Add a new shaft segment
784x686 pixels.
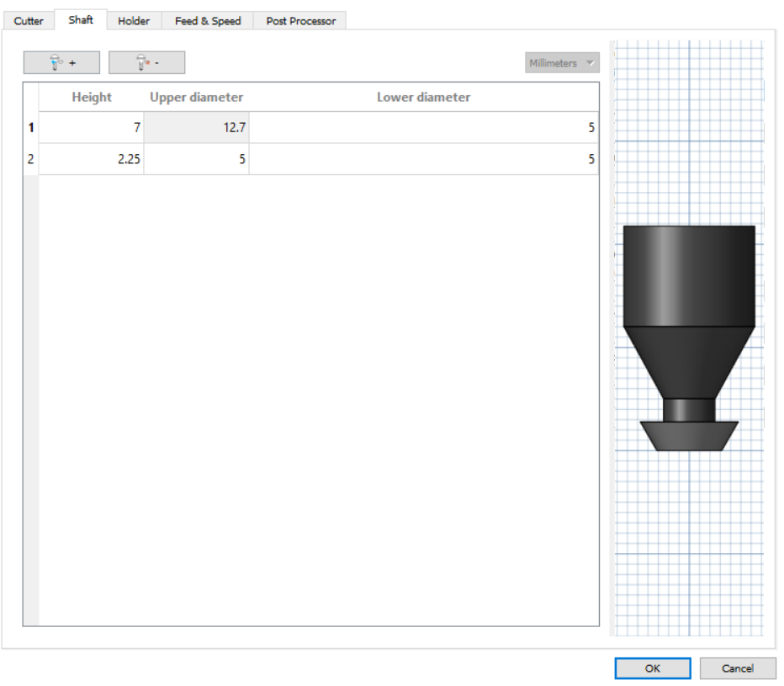pos(61,61)
